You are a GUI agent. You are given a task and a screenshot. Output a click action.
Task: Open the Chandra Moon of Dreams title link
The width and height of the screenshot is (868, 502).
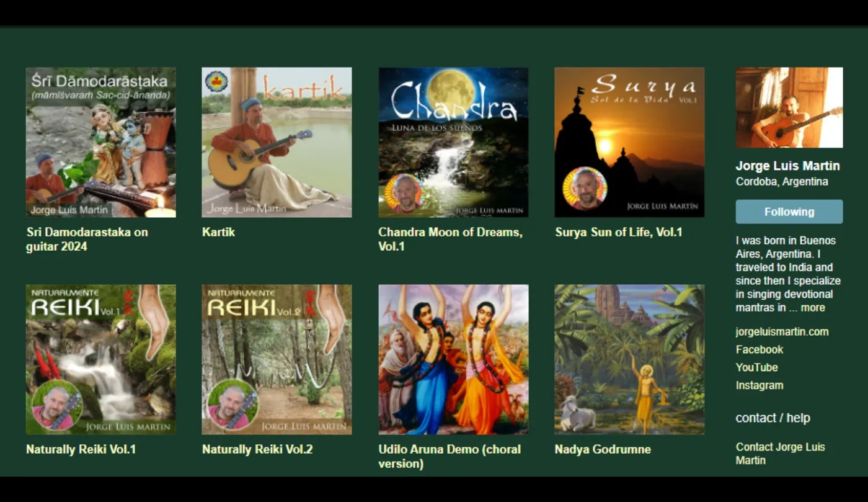[x=451, y=240]
